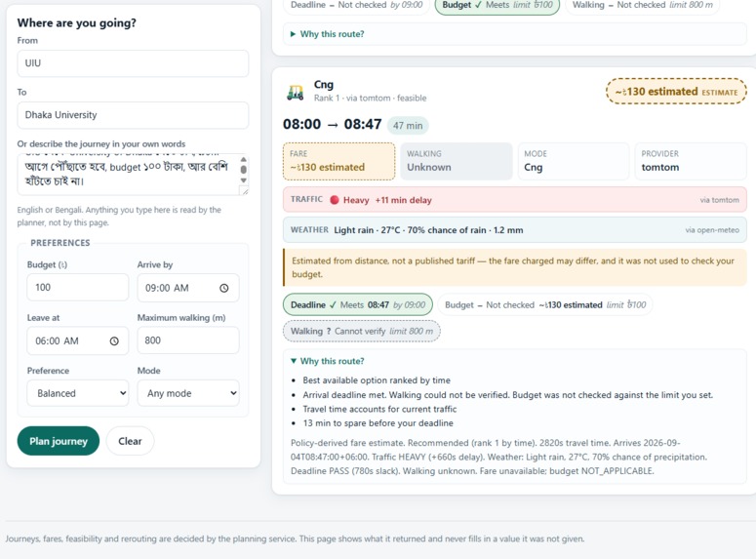Click the description box scroll up arrow
The width and height of the screenshot is (756, 559).
click(x=244, y=159)
